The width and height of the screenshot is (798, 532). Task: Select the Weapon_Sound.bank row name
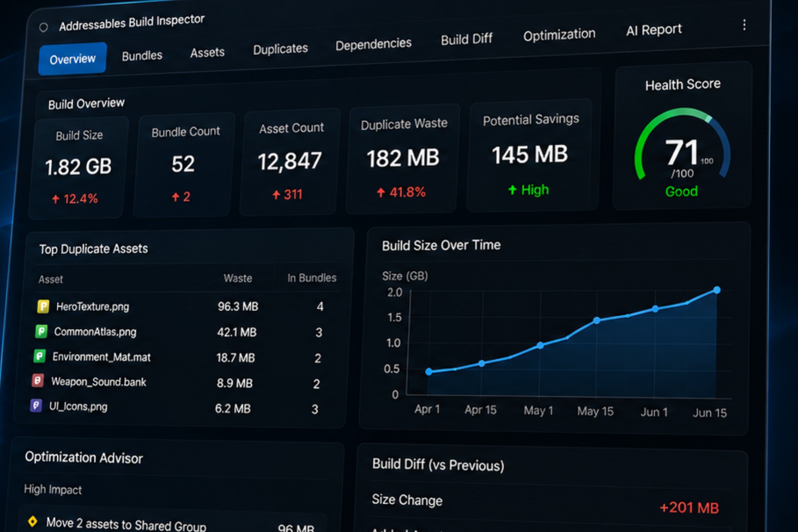[x=99, y=382]
